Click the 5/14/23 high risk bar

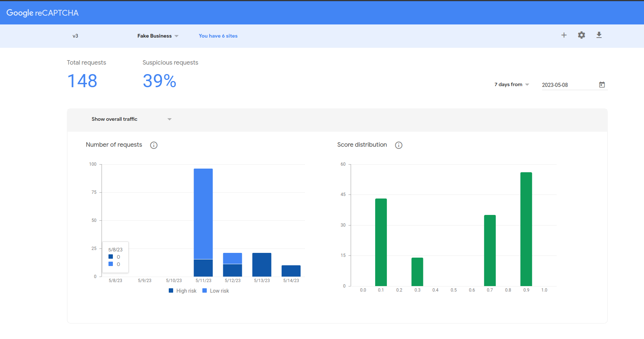[291, 271]
